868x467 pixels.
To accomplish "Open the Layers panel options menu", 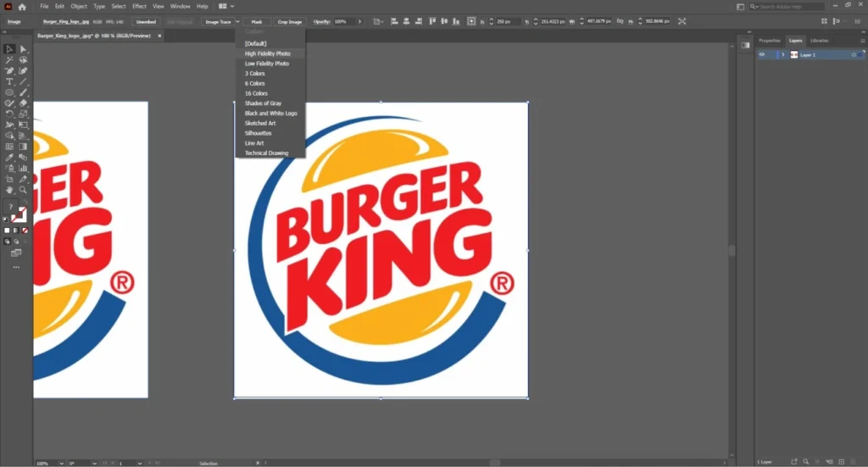I will click(862, 41).
